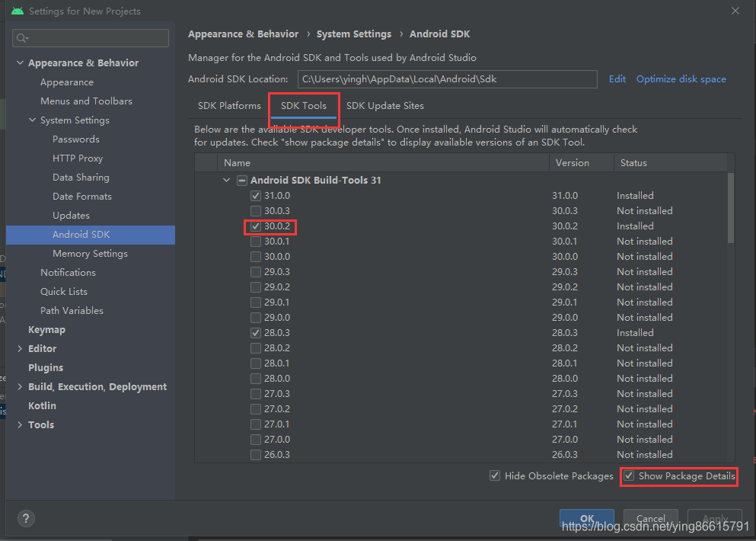Check the 29.0.3 build-tools checkbox

point(256,272)
